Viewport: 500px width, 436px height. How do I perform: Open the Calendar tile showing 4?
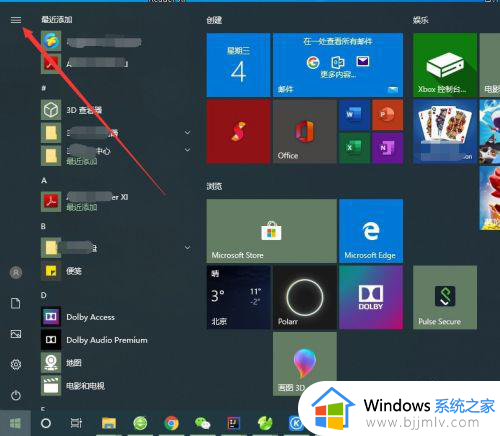coord(238,65)
